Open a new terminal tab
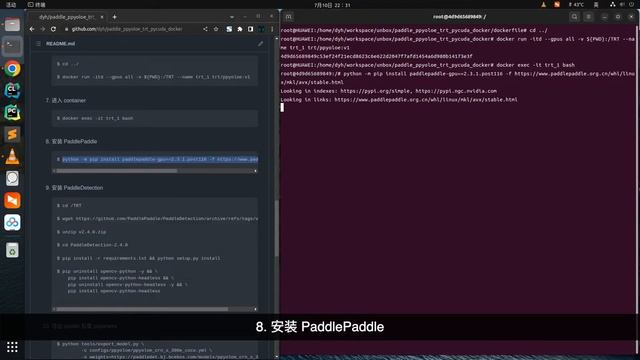The height and width of the screenshot is (360, 640). point(289,17)
